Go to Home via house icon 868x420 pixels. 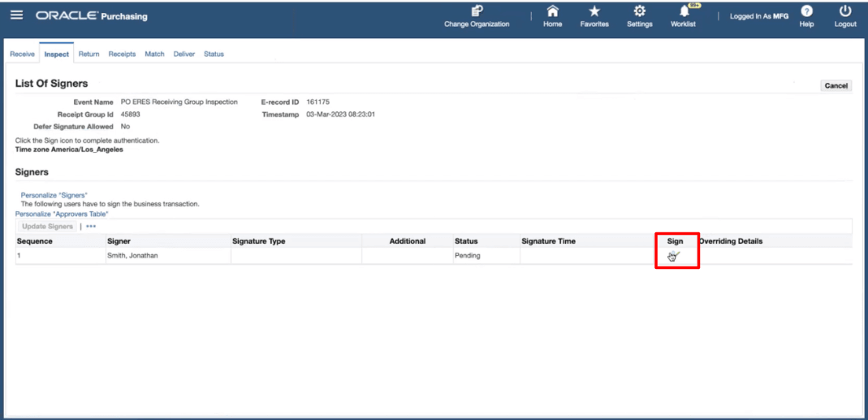pyautogui.click(x=552, y=11)
